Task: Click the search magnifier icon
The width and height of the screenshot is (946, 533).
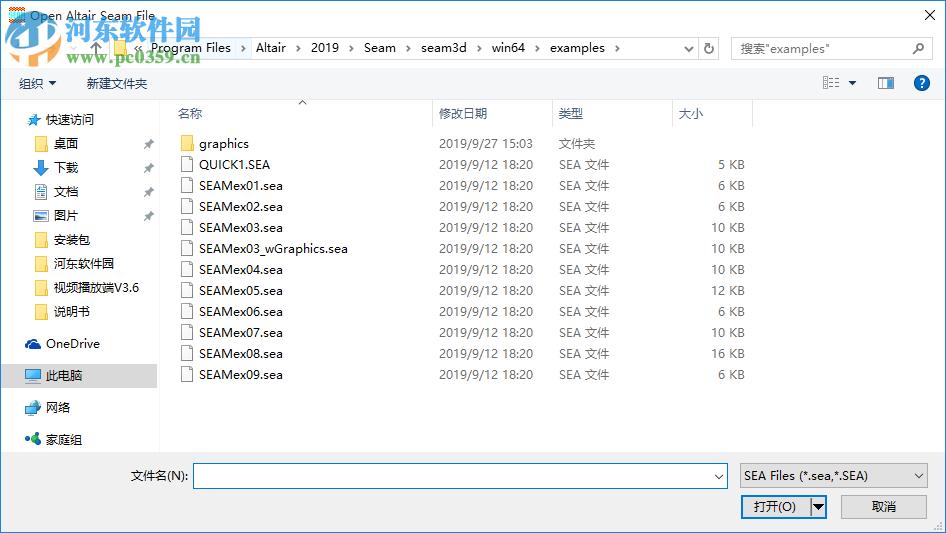Action: point(918,48)
